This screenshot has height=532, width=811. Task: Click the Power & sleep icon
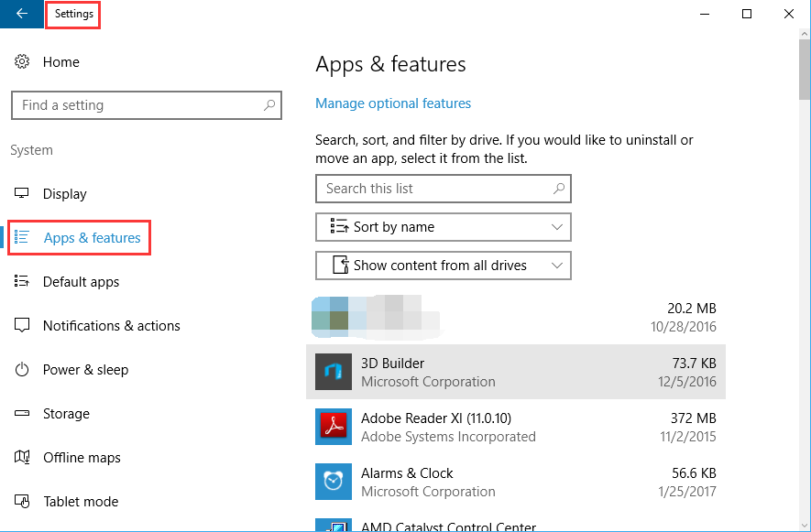(x=22, y=370)
